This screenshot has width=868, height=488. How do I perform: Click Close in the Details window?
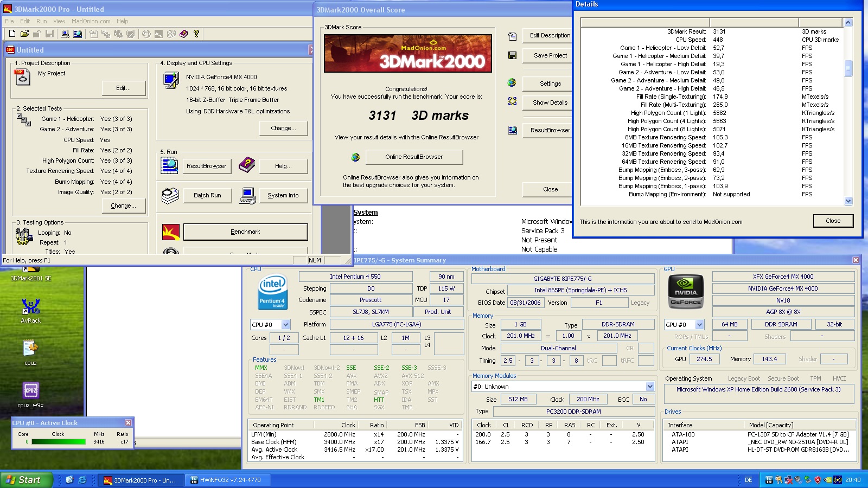coord(833,221)
